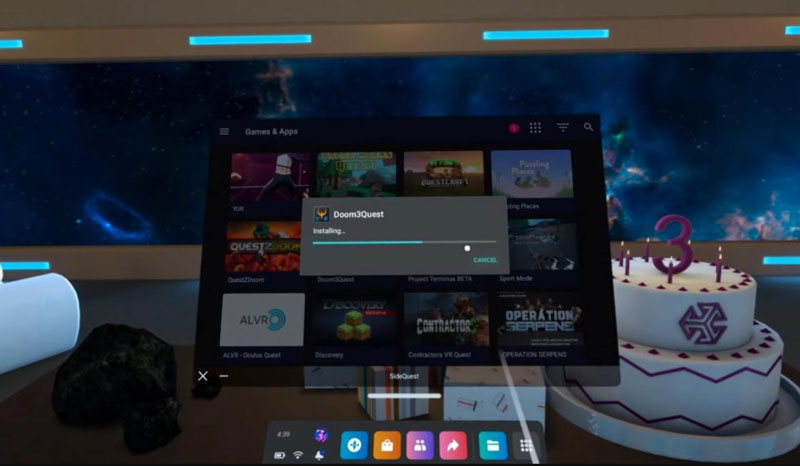Screen dimensions: 800x466
Task: Cancel the Doom3Quest installation
Action: tap(485, 260)
